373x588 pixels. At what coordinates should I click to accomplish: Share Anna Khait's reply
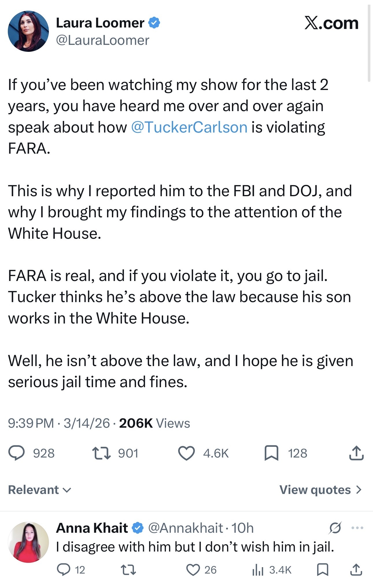[356, 570]
